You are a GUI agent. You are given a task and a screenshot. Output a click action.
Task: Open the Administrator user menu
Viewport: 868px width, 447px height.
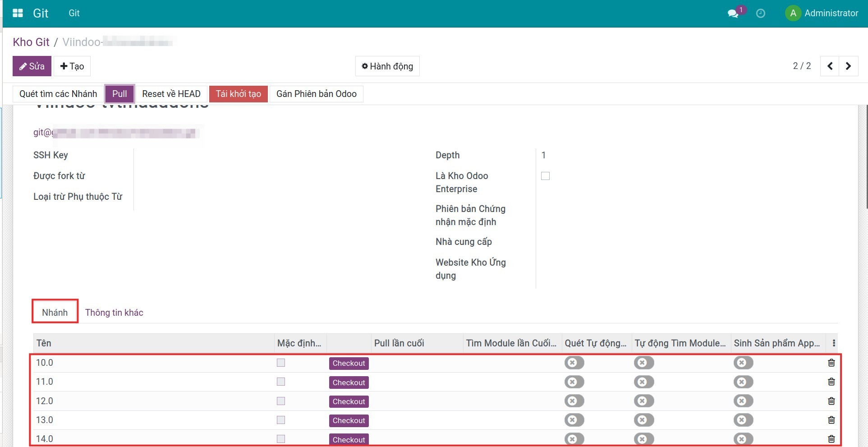tap(822, 13)
